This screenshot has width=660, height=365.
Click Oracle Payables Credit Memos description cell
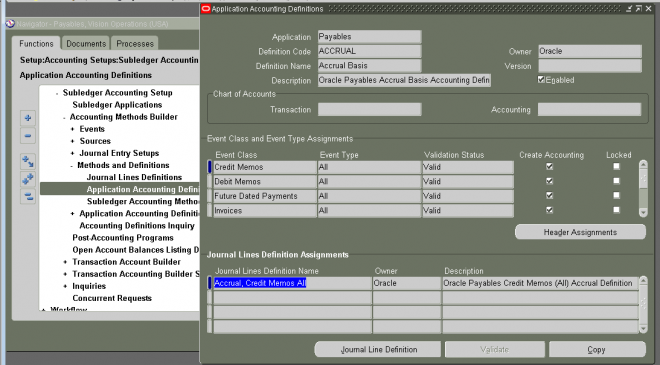tap(540, 283)
